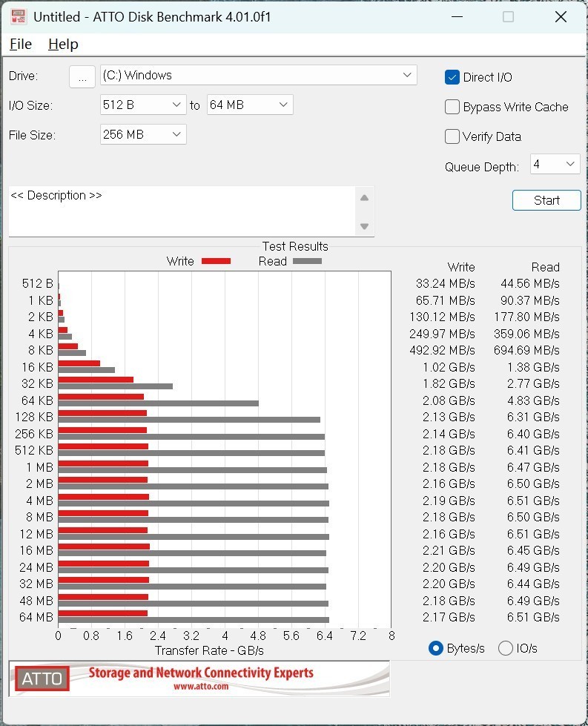Click the write value 1.02 GB/s

click(x=449, y=366)
